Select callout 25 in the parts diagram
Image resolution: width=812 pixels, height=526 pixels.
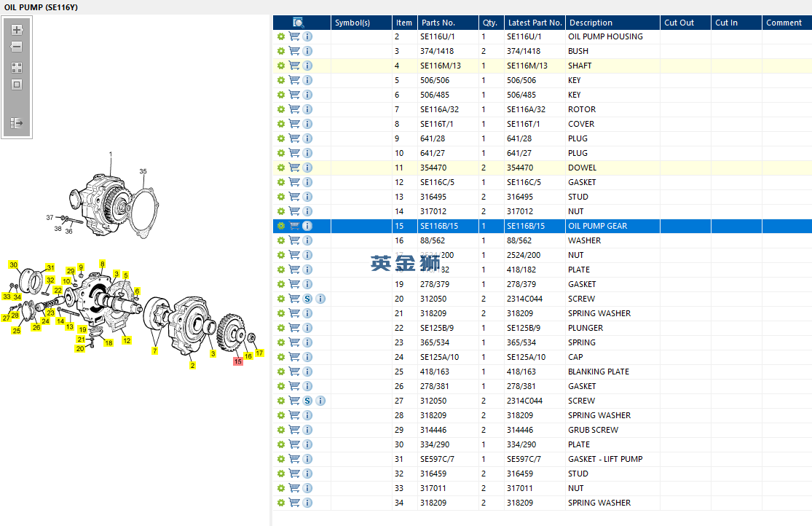pos(17,331)
